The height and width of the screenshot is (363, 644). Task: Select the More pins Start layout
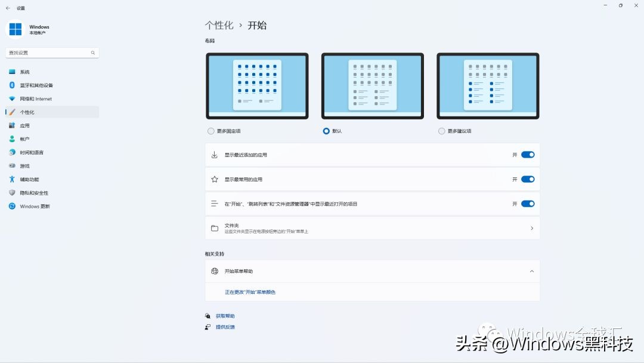[210, 131]
